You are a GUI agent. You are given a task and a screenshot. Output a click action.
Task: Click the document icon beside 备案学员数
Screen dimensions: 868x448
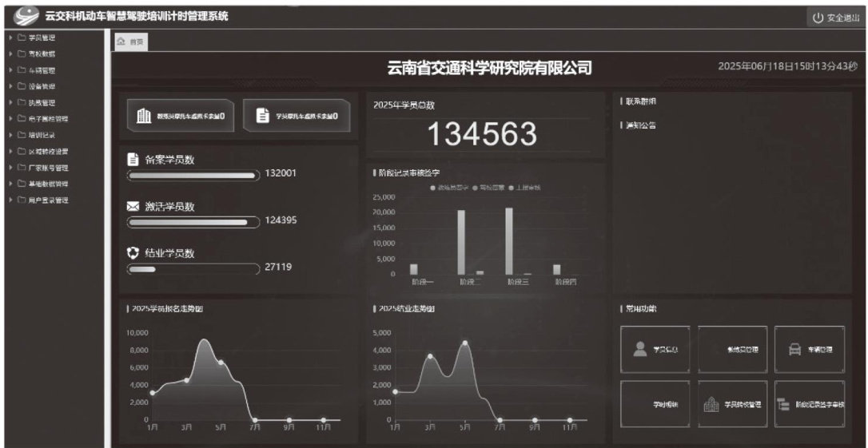point(133,160)
